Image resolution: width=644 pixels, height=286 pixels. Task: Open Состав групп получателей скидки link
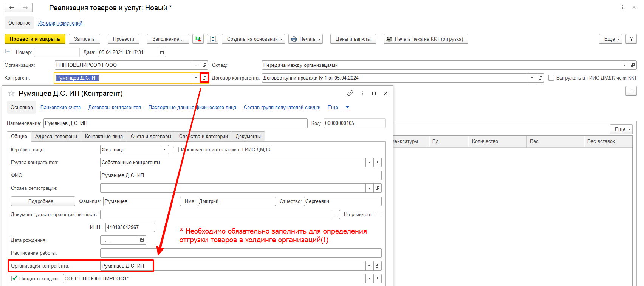[x=282, y=107]
